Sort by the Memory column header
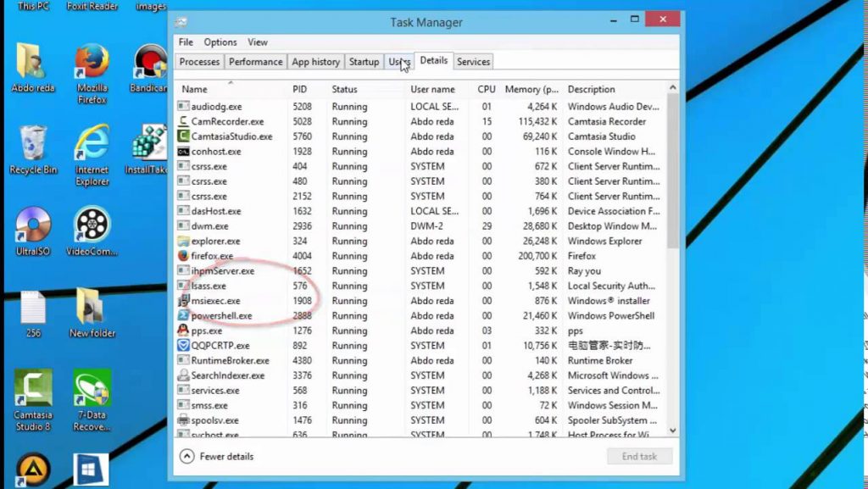Image resolution: width=868 pixels, height=489 pixels. coord(532,88)
